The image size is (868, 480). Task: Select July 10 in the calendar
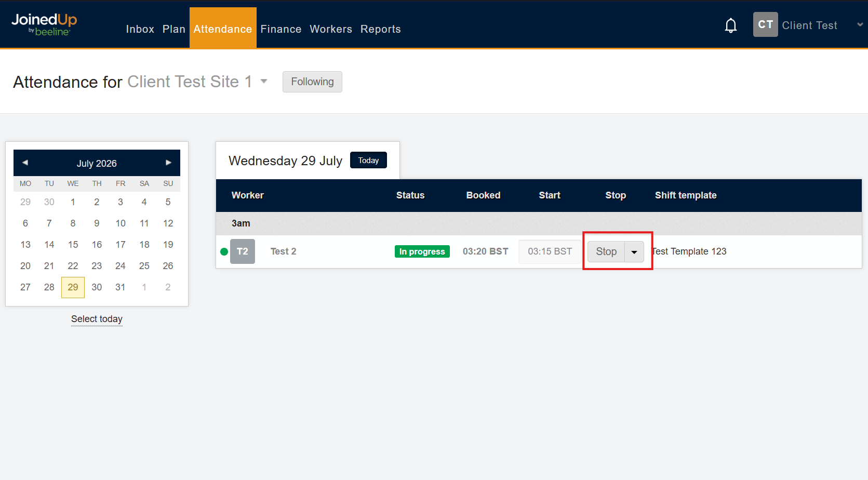[121, 223]
